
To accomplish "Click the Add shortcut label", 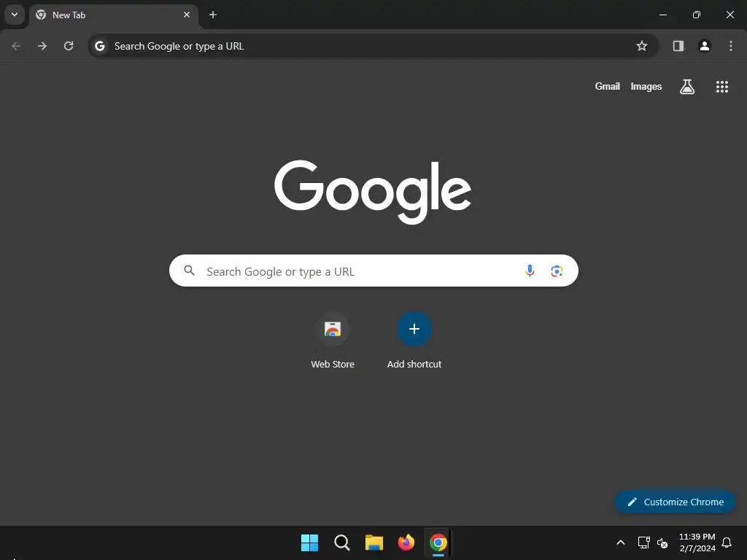I will [414, 365].
